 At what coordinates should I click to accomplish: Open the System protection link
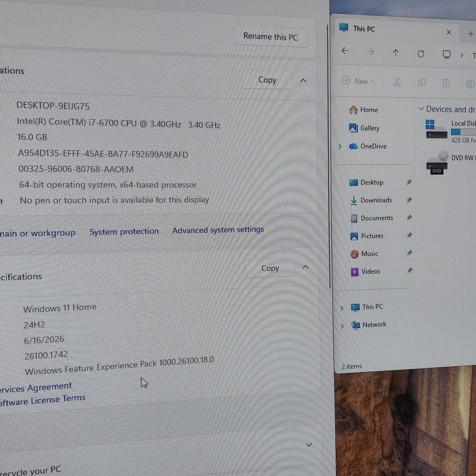124,231
